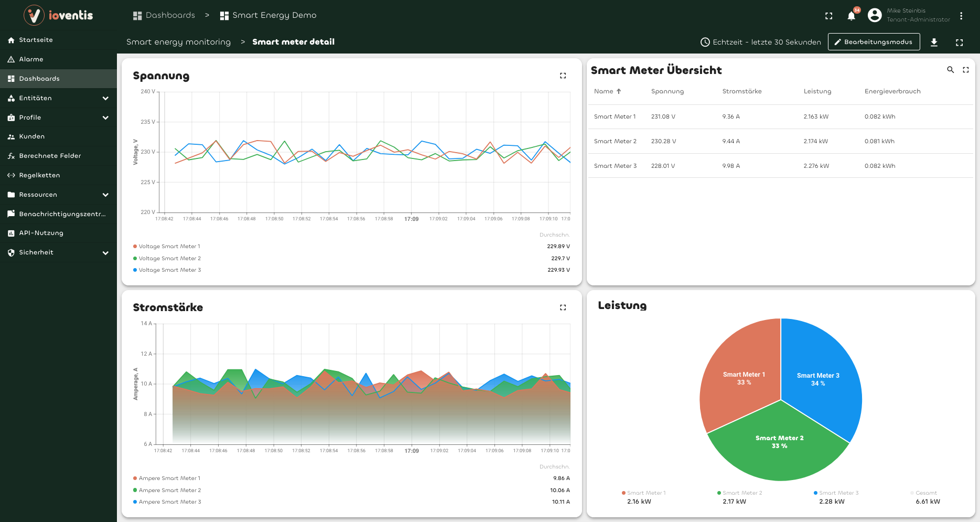The width and height of the screenshot is (980, 522).
Task: Go to Regelketten in the sidebar
Action: [39, 175]
